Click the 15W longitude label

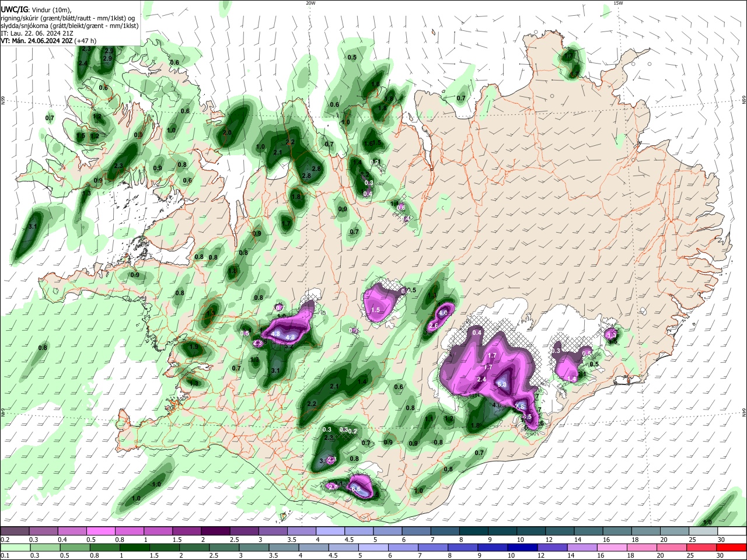tap(618, 3)
